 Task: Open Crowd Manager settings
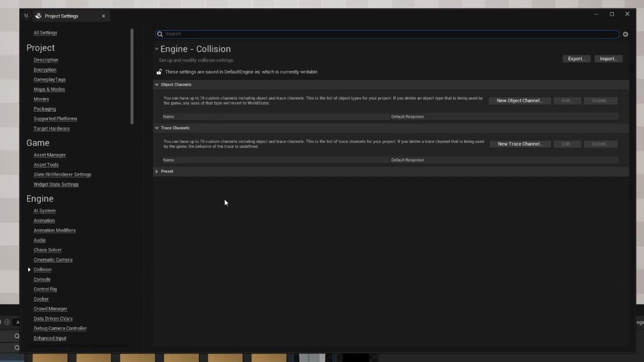pyautogui.click(x=50, y=309)
